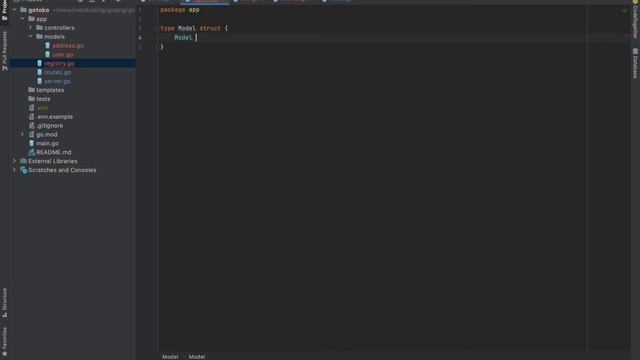The height and width of the screenshot is (360, 640).
Task: Expand External Libraries
Action: pyautogui.click(x=14, y=161)
